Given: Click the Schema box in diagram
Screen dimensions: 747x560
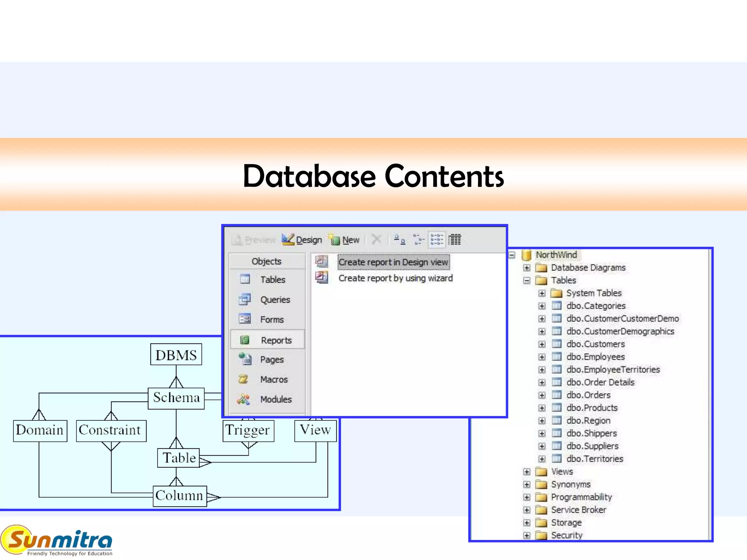Looking at the screenshot, I should pos(176,398).
